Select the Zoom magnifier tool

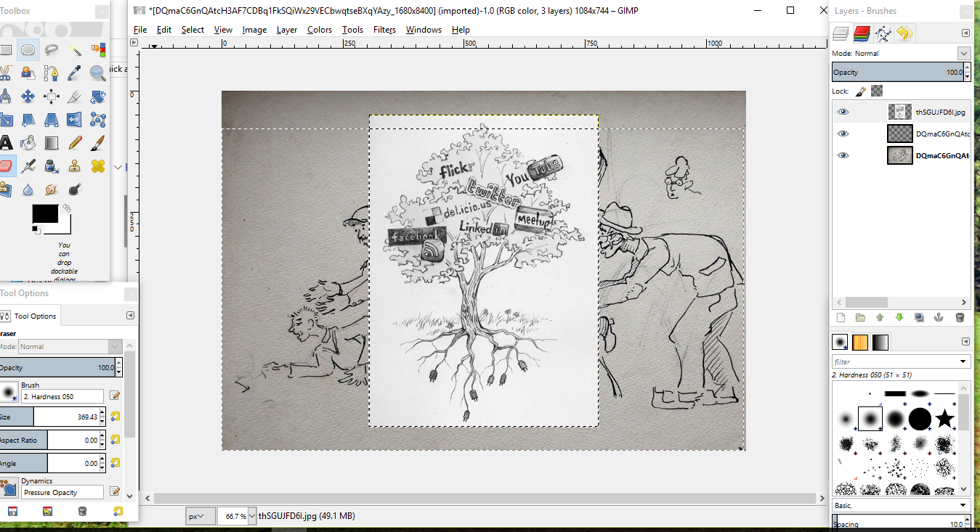coord(98,73)
